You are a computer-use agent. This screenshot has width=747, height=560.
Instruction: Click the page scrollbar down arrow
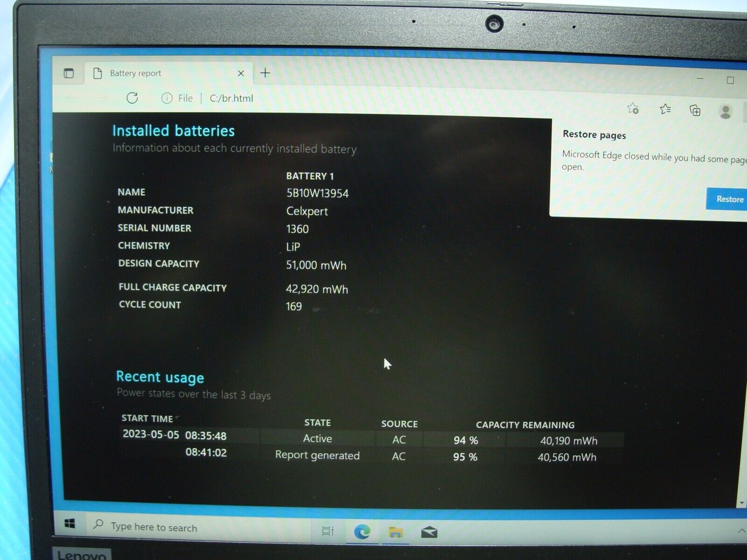[742, 503]
